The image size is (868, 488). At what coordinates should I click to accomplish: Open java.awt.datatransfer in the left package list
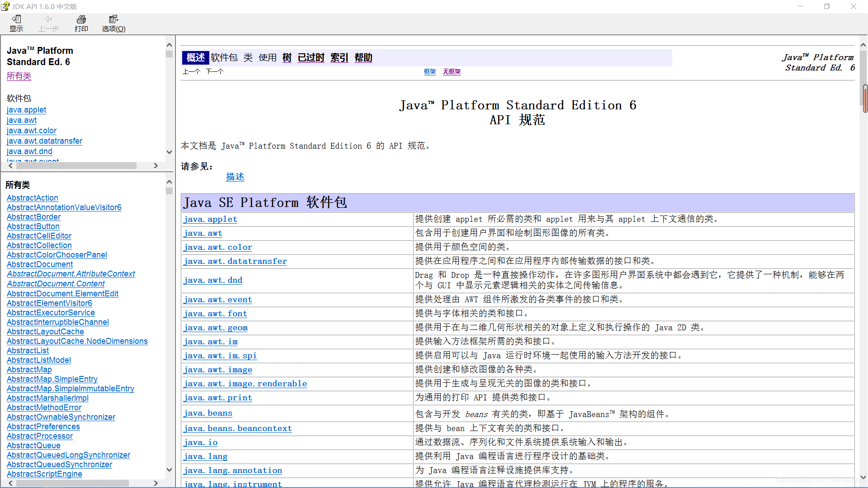coord(44,141)
